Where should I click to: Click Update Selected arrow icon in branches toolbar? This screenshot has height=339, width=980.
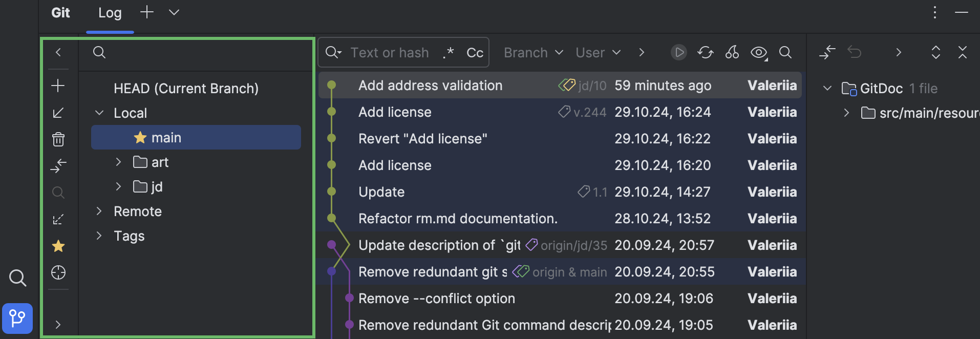point(58,113)
